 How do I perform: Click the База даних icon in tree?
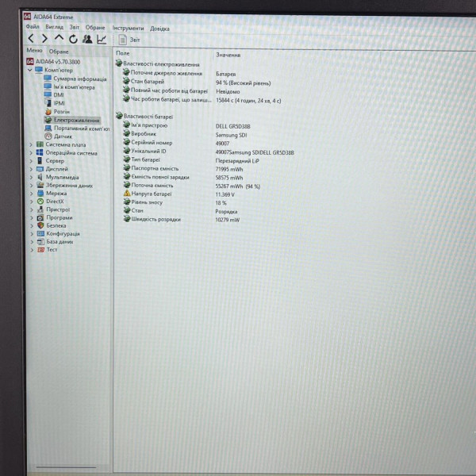pos(40,242)
